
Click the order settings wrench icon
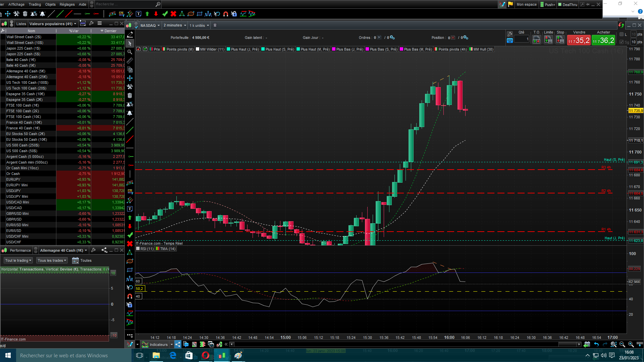click(510, 34)
